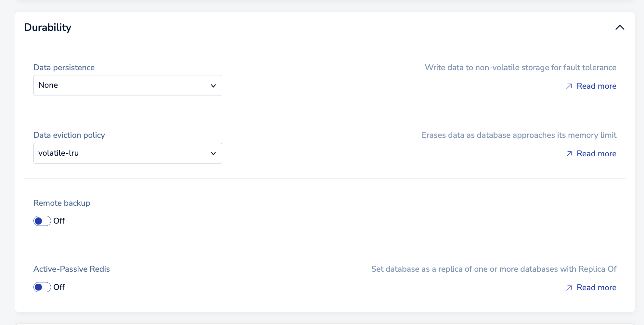
Task: Open Read more for Active-Passive Redis
Action: click(x=596, y=288)
